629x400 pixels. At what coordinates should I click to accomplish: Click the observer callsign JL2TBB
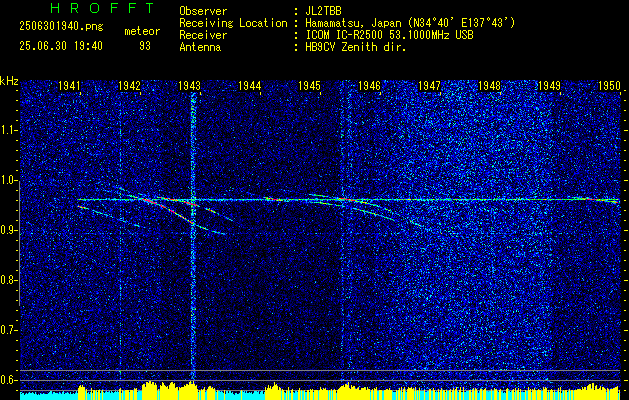(x=323, y=11)
